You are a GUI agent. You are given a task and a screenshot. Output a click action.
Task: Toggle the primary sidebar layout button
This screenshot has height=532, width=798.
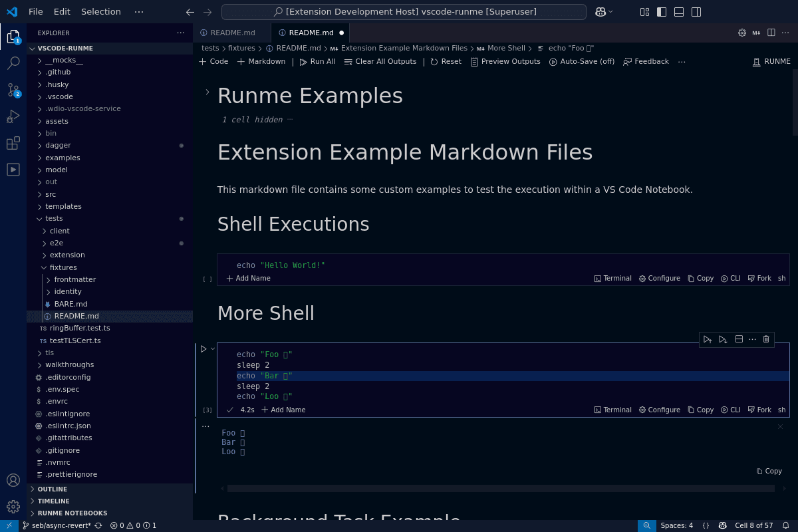tap(662, 12)
